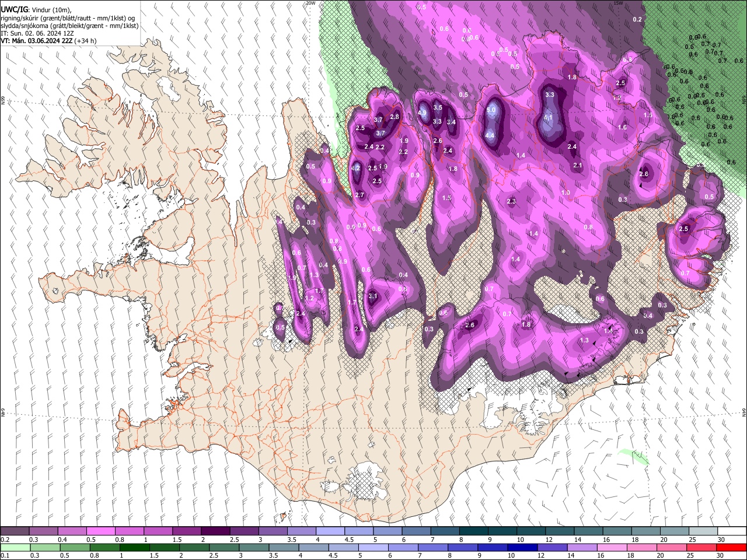Select the light periwinkle 4 snow legend swatch
The width and height of the screenshot is (747, 560).
pos(330,531)
